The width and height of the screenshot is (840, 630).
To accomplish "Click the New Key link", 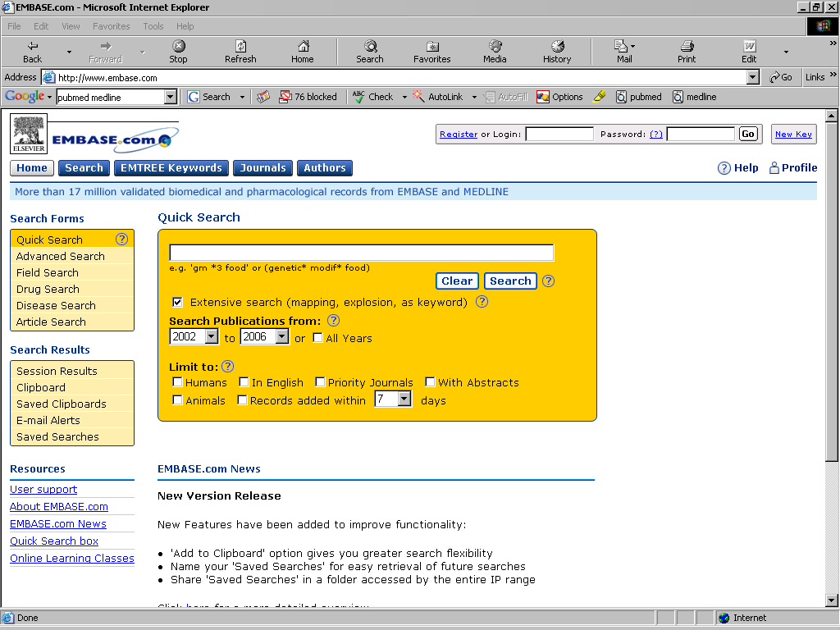I will [x=793, y=134].
